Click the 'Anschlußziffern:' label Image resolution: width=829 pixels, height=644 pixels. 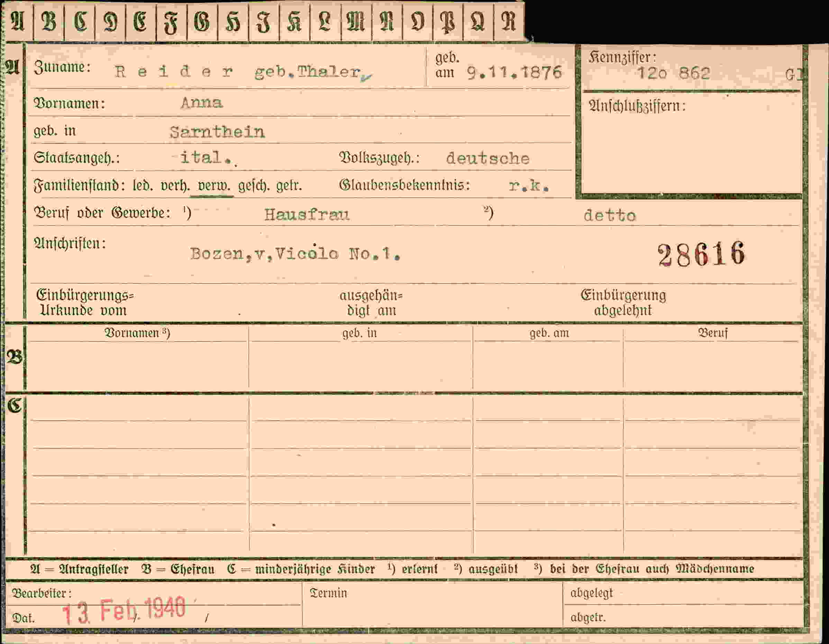click(637, 105)
